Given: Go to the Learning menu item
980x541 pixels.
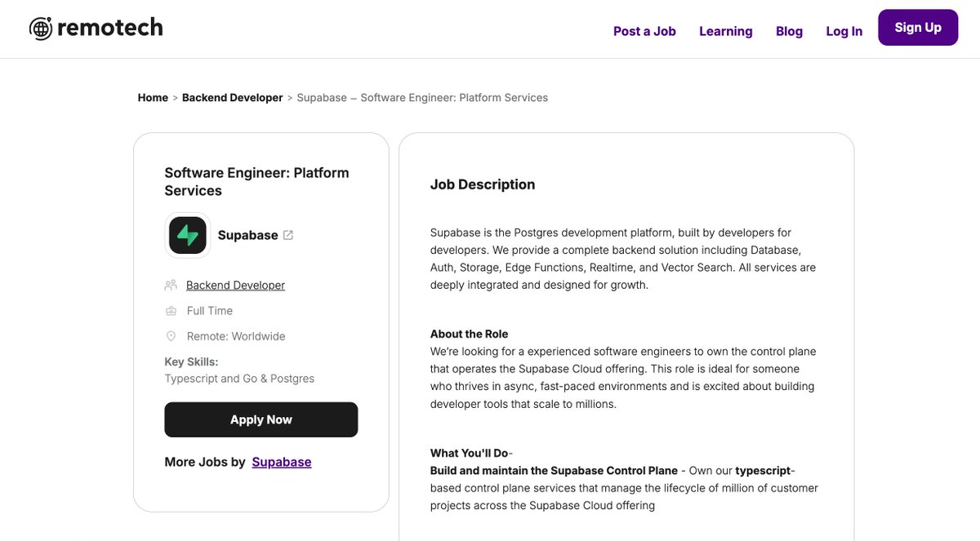Looking at the screenshot, I should point(725,31).
